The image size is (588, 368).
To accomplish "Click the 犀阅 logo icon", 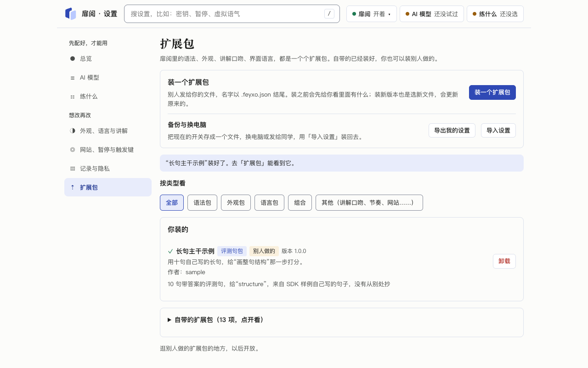I will [x=70, y=14].
